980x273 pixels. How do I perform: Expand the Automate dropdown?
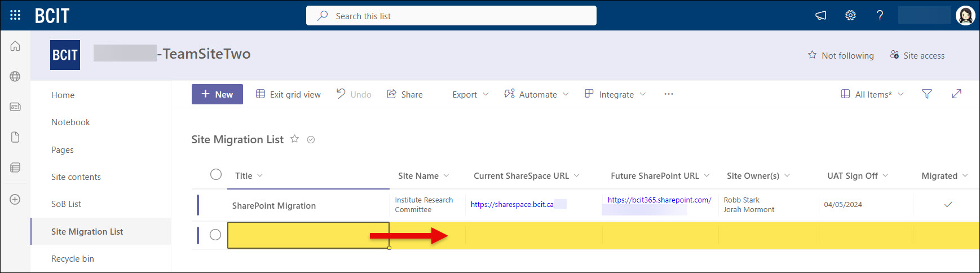[536, 94]
